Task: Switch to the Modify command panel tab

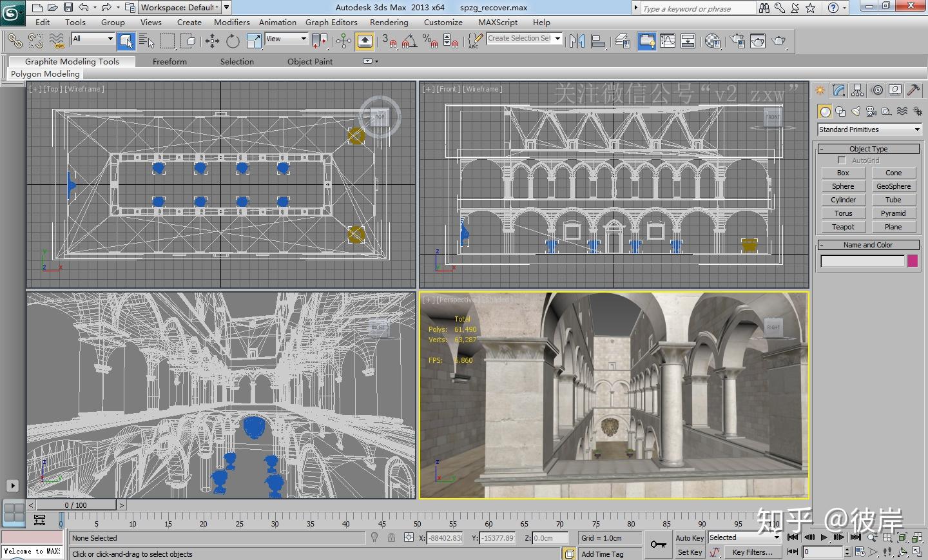Action: click(x=838, y=90)
